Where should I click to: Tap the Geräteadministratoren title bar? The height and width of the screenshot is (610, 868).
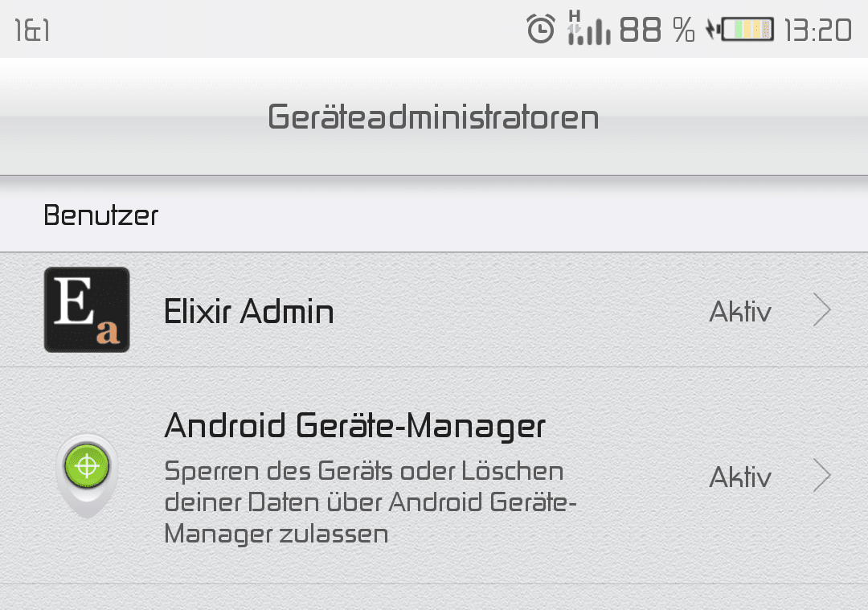(434, 117)
